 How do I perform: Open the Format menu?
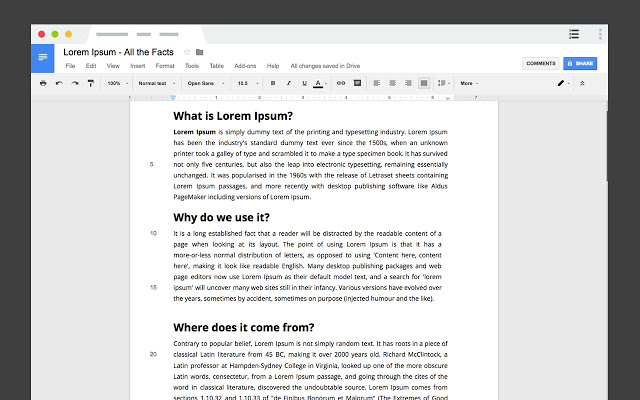[x=165, y=66]
